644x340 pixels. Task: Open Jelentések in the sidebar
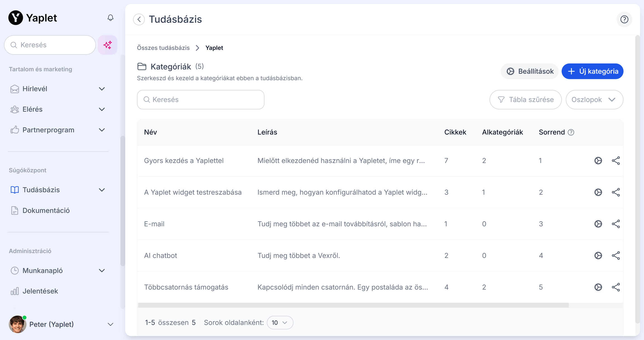[x=40, y=291]
